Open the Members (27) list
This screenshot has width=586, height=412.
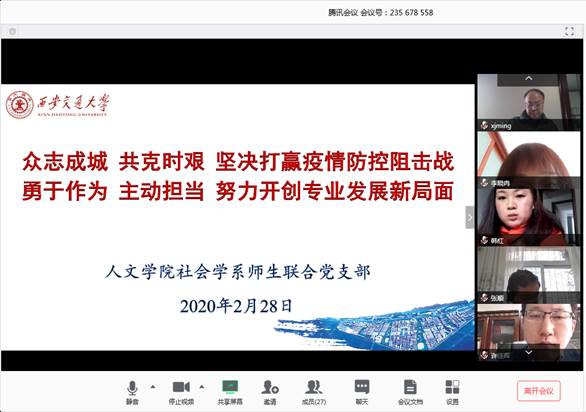[x=314, y=387]
